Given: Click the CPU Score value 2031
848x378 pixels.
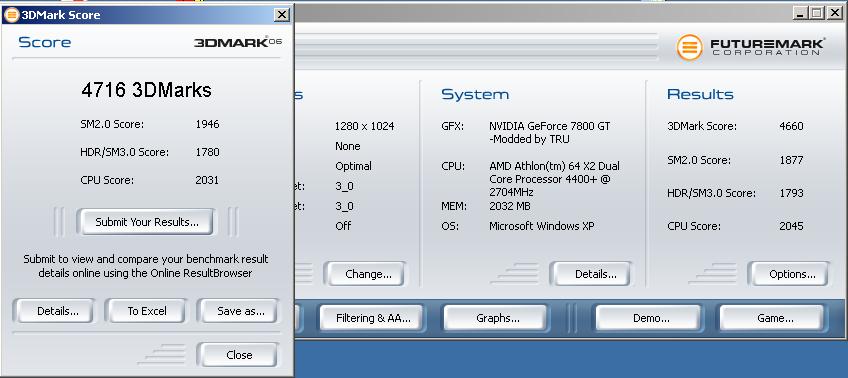Looking at the screenshot, I should tap(207, 181).
